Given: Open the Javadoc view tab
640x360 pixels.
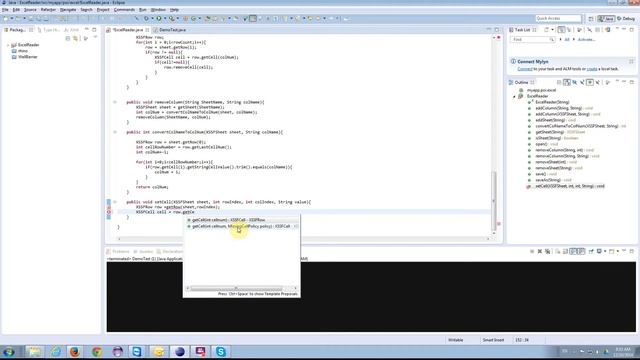Looking at the screenshot, I should (x=144, y=251).
